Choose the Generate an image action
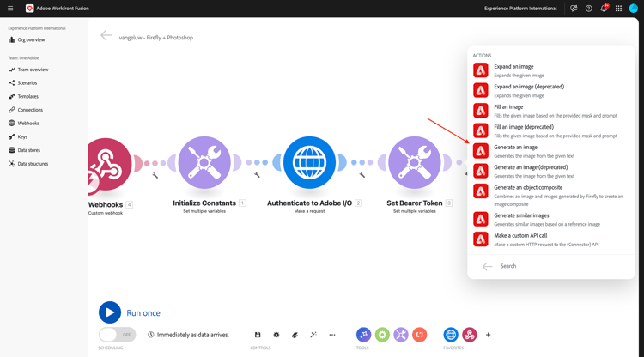Image resolution: width=644 pixels, height=357 pixels. [550, 151]
